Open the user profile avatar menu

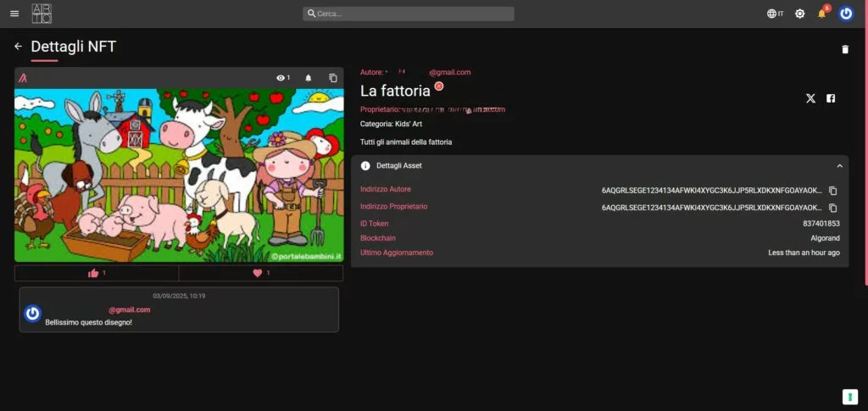point(846,14)
